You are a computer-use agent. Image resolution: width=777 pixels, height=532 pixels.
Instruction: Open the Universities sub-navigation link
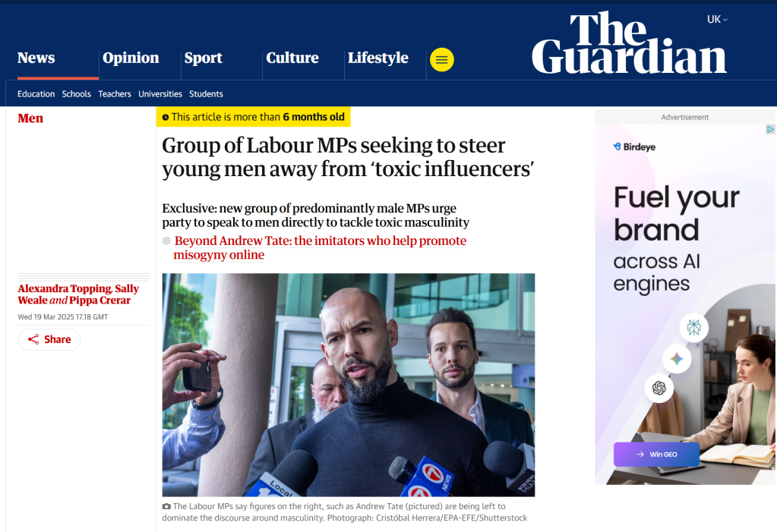click(160, 93)
